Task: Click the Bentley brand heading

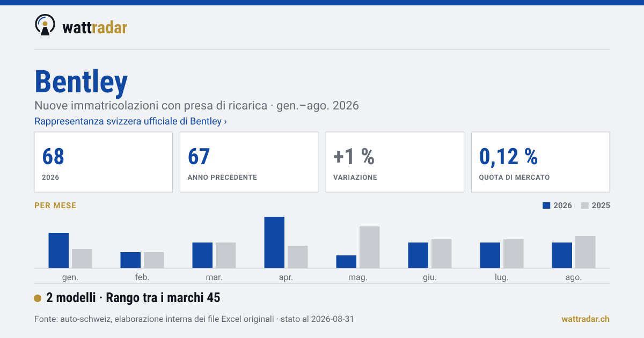Action: click(x=81, y=82)
